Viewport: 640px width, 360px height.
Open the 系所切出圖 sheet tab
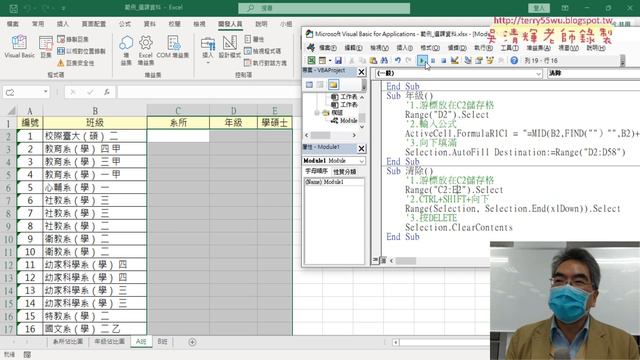click(68, 342)
